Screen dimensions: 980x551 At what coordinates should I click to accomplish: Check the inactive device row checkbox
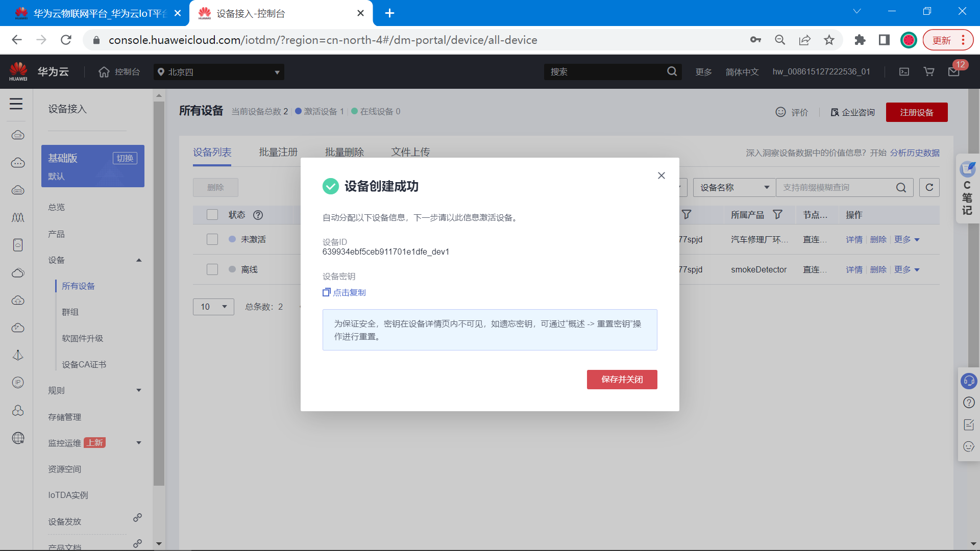[x=212, y=239]
